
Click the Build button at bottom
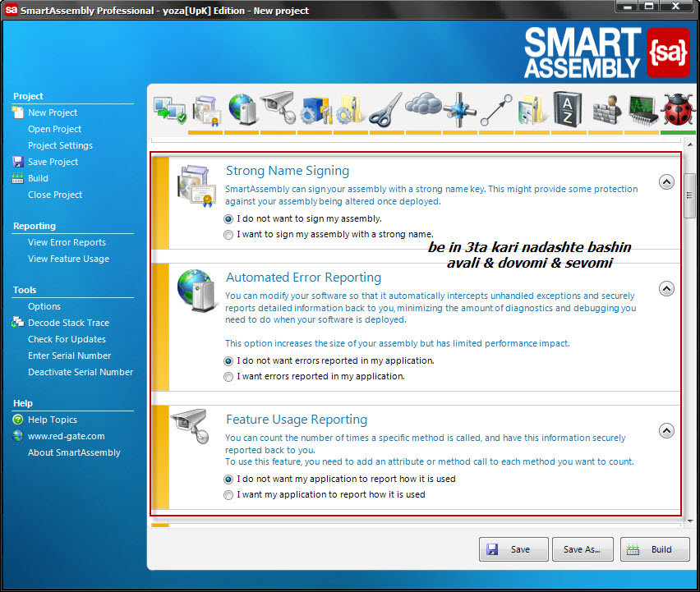coord(655,549)
